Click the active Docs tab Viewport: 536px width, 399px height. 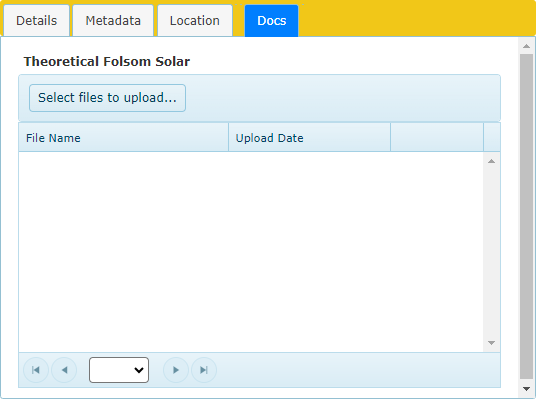click(x=271, y=21)
